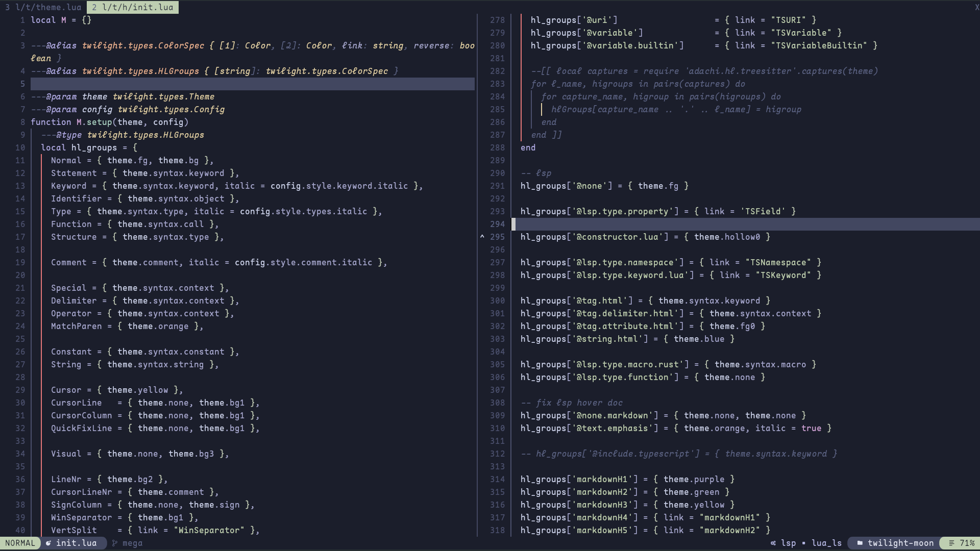
Task: Click the vertical split separator between panes
Action: click(477, 275)
